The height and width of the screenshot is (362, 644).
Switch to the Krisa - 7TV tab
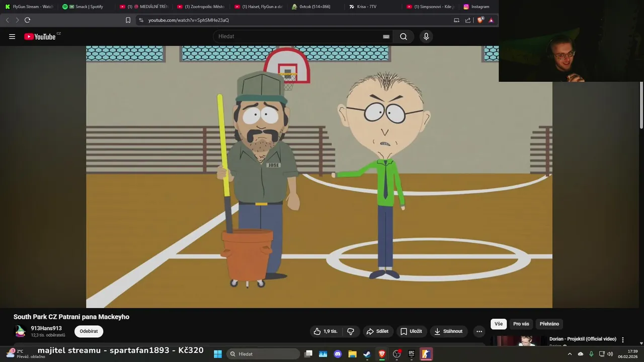[x=373, y=7]
